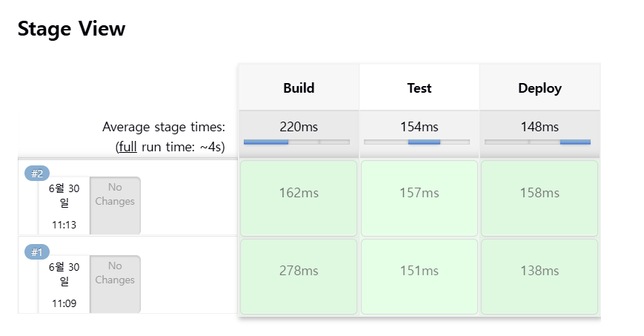Click the #1 build badge
Screen dimensions: 644x336
pyautogui.click(x=37, y=252)
